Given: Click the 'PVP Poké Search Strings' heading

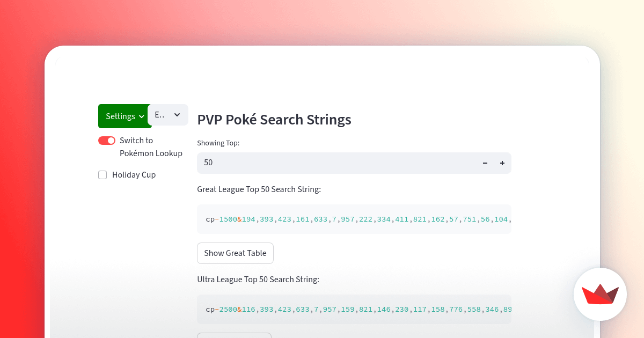Looking at the screenshot, I should 274,120.
